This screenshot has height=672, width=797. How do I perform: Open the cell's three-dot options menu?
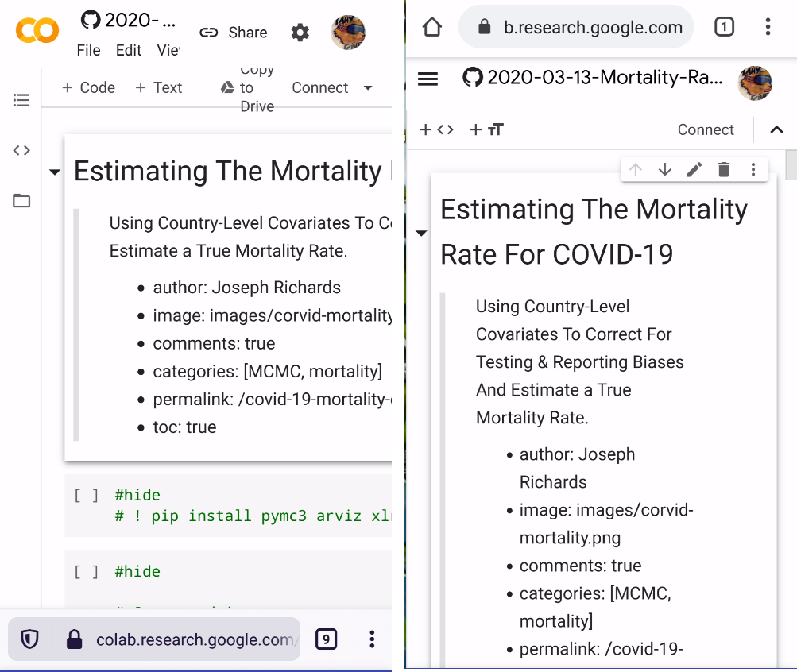[753, 169]
